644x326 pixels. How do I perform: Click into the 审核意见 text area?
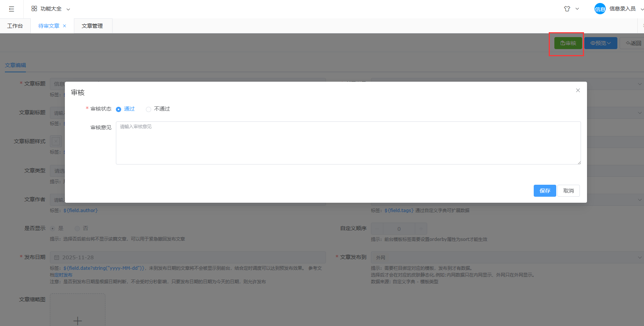pyautogui.click(x=348, y=143)
